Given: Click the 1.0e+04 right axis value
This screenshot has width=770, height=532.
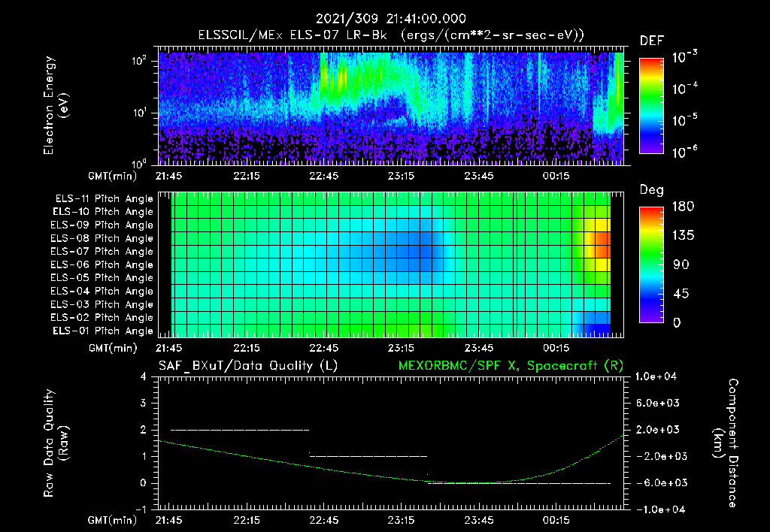Looking at the screenshot, I should click(x=656, y=376).
